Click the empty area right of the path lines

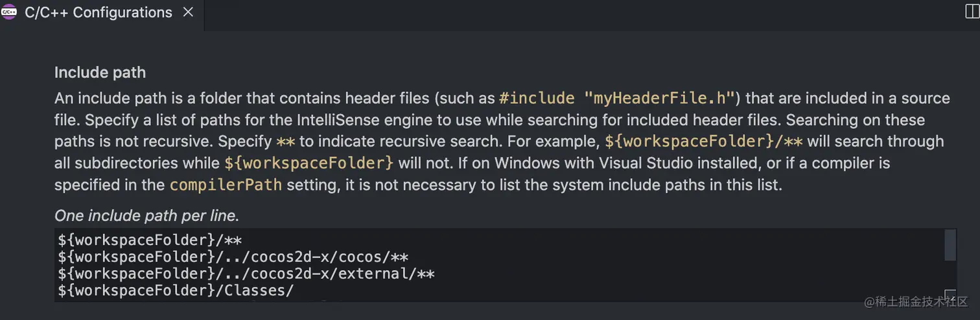click(x=687, y=264)
